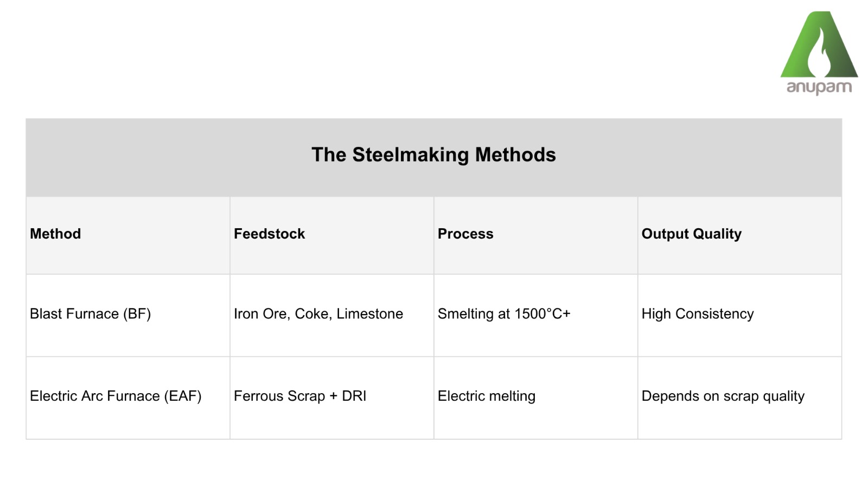Click the Anupam flame logo

(x=819, y=46)
